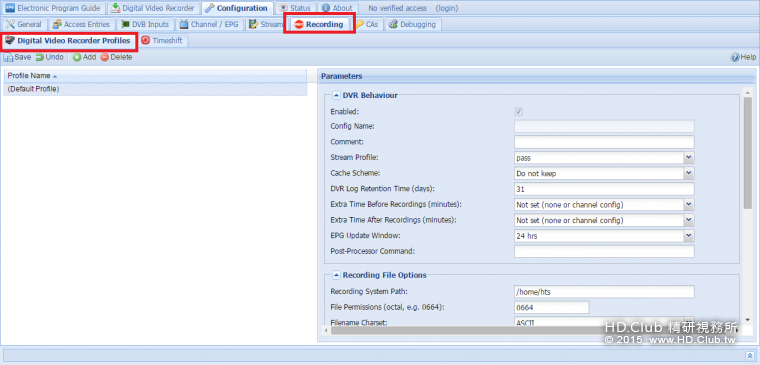Click the General tools icon
760x365 pixels.
[x=10, y=24]
